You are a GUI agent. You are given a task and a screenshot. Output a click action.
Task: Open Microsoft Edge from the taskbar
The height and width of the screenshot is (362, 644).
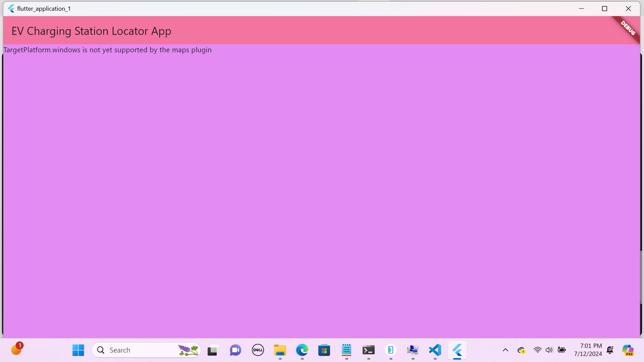coord(302,350)
